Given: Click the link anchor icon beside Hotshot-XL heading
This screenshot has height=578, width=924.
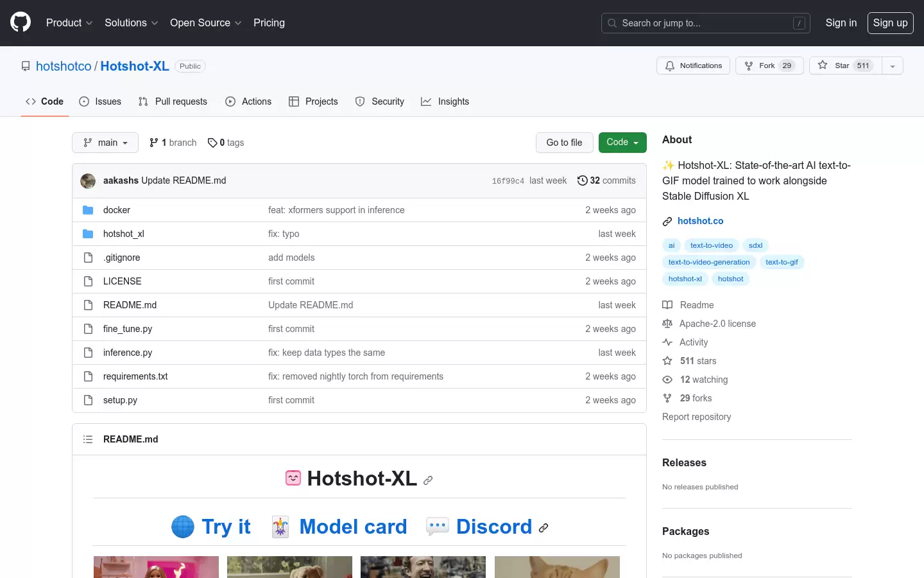Looking at the screenshot, I should point(428,480).
